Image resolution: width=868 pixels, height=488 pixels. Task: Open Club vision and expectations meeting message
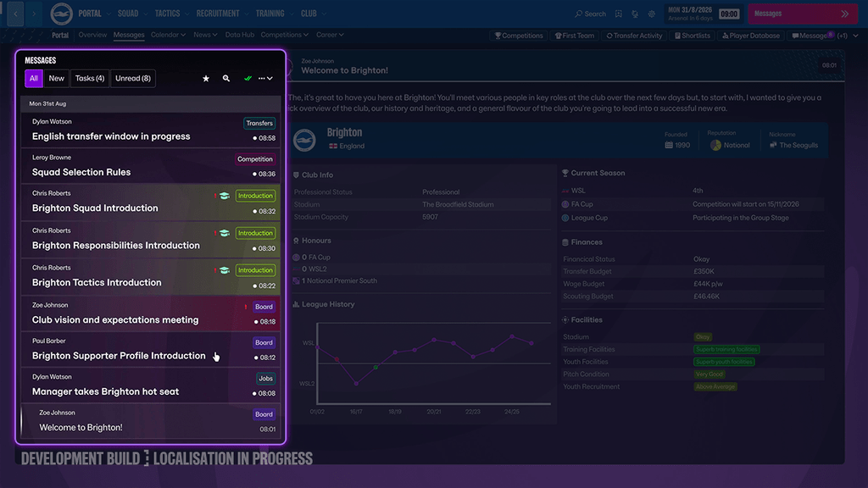(x=151, y=313)
